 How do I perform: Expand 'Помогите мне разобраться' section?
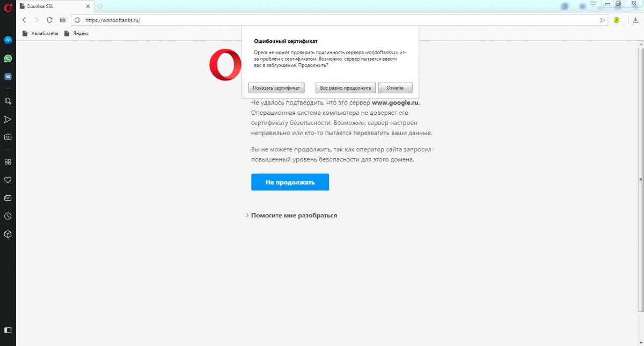point(291,215)
